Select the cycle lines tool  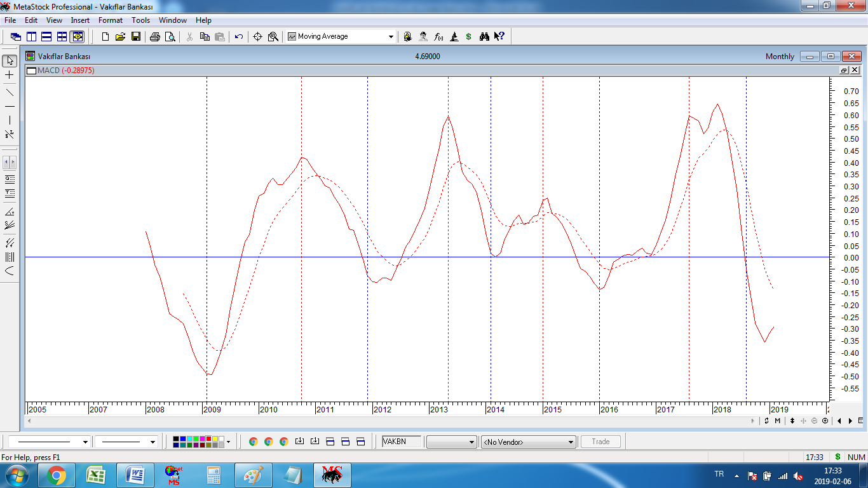tap(10, 257)
